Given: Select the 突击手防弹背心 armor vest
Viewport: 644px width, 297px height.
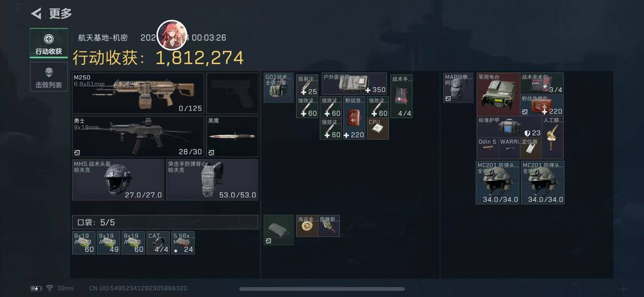Looking at the screenshot, I should coord(212,179).
